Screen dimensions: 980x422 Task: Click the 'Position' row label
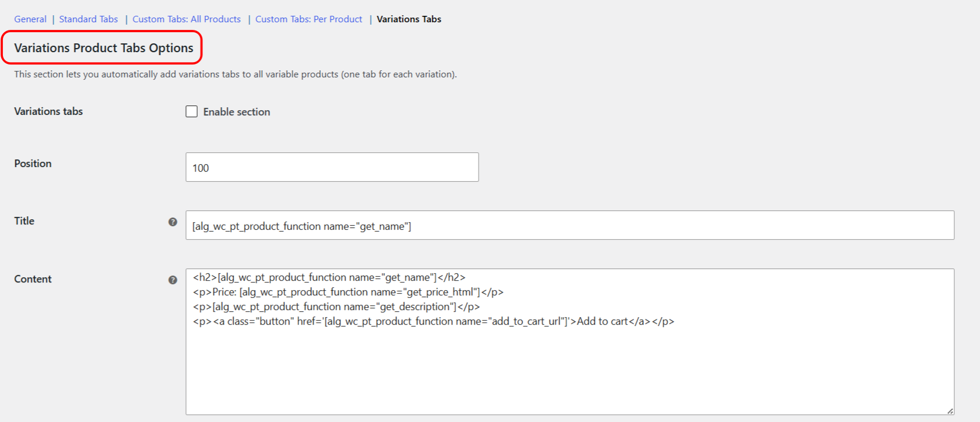pyautogui.click(x=33, y=164)
